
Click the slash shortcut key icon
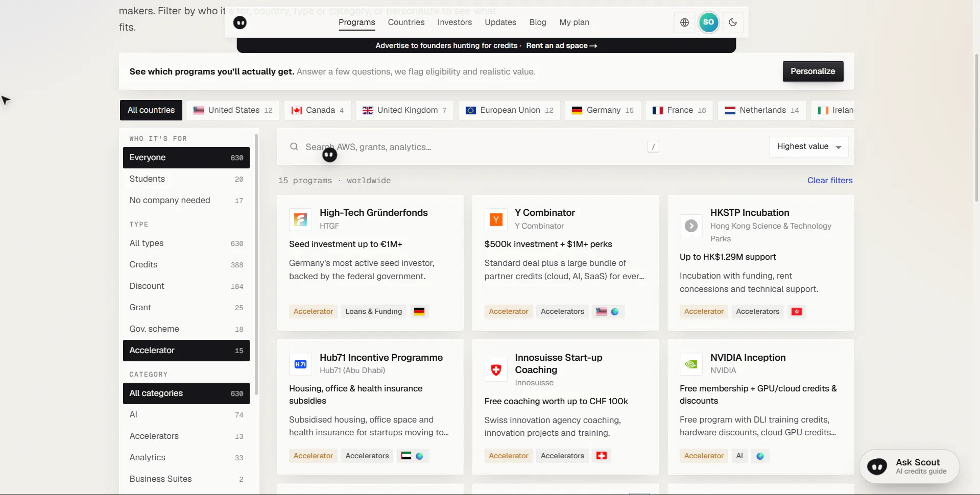[653, 147]
